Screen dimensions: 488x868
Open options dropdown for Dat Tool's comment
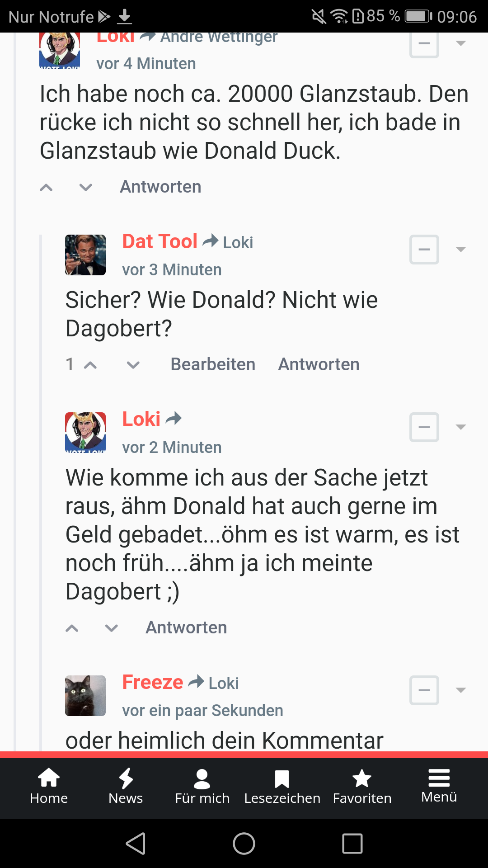point(461,250)
